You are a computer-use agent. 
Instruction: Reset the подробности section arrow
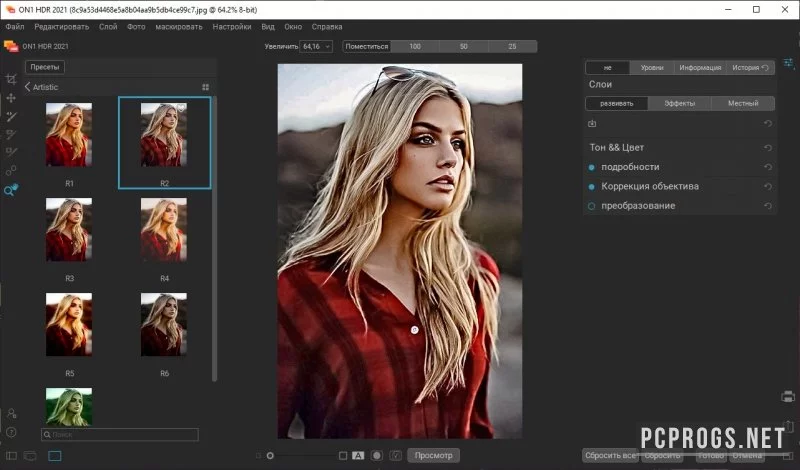coord(768,167)
